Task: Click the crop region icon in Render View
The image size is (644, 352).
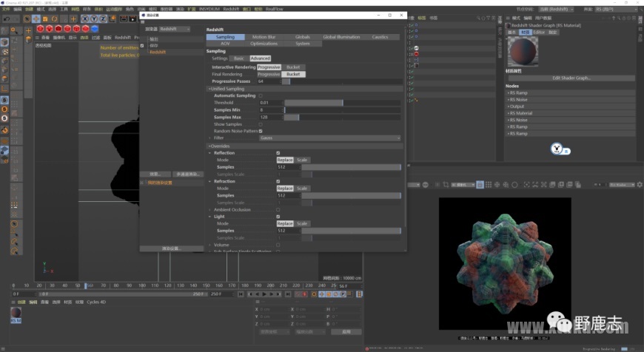Action: pyautogui.click(x=446, y=185)
